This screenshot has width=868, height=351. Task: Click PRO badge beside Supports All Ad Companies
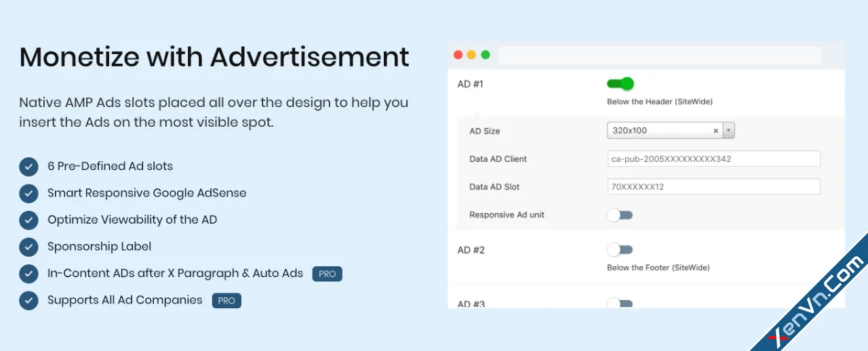point(226,300)
